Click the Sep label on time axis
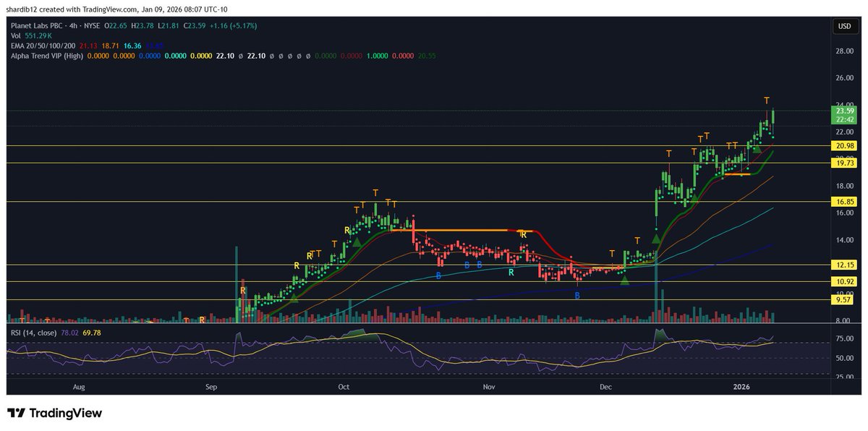This screenshot has width=868, height=431. [211, 387]
